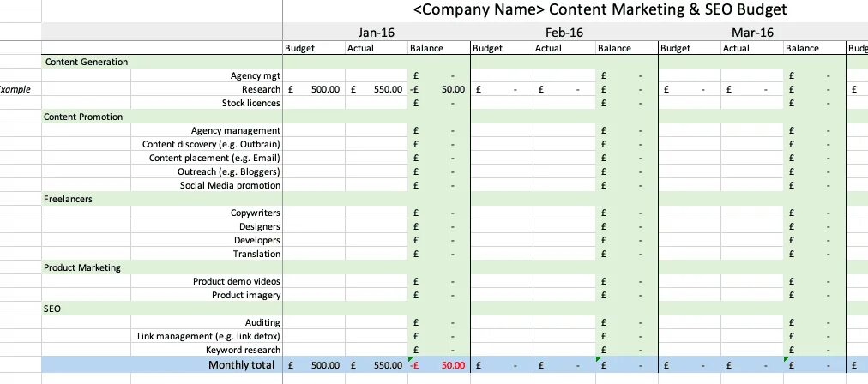Select Monthly total Mar-16 Balance cell

pos(815,365)
